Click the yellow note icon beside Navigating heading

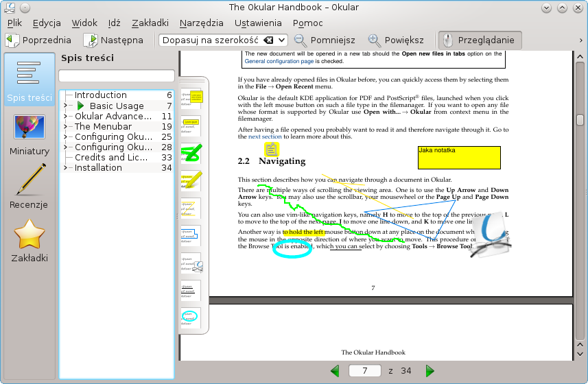click(x=272, y=149)
